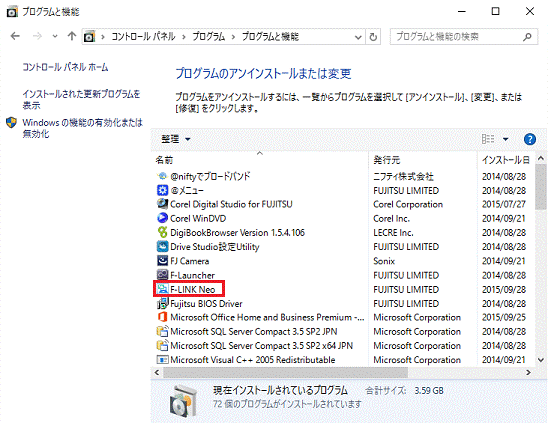Image resolution: width=548 pixels, height=423 pixels.
Task: Click the installed programs disc thumbnail
Action: pos(183,400)
